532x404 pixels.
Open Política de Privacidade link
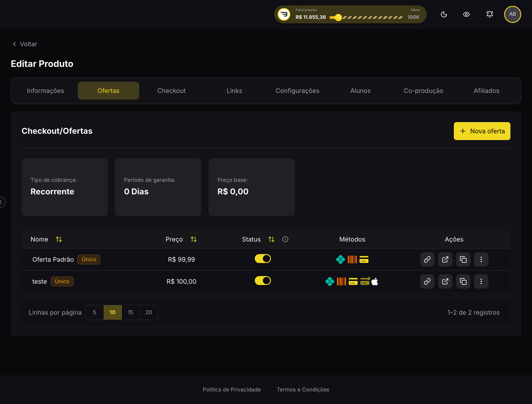[232, 390]
